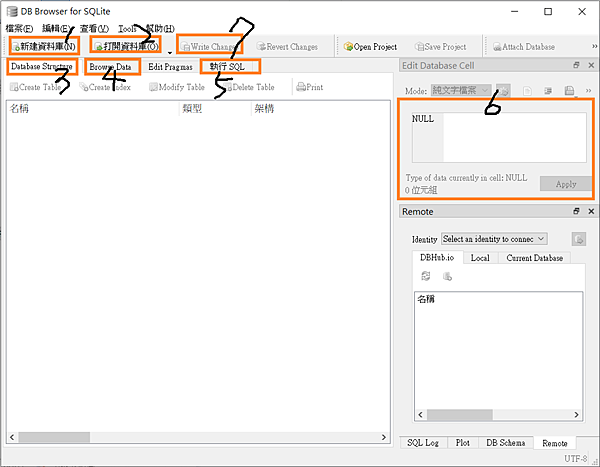Click the 名稱 column header in structure list

93,109
